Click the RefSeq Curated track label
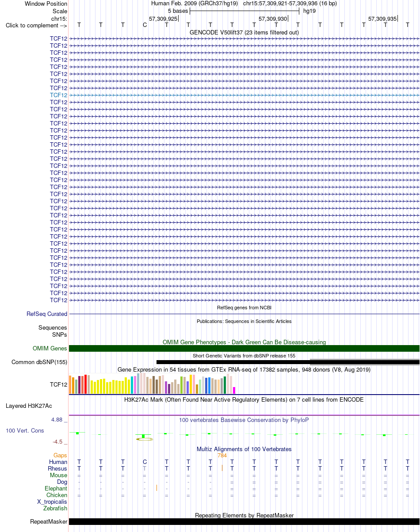Image resolution: width=420 pixels, height=532 pixels. coord(47,314)
